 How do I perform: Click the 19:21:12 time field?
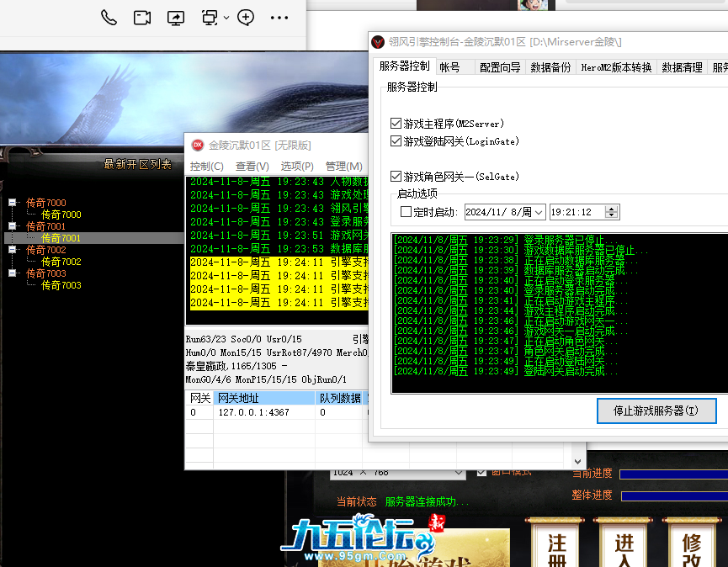(x=577, y=212)
